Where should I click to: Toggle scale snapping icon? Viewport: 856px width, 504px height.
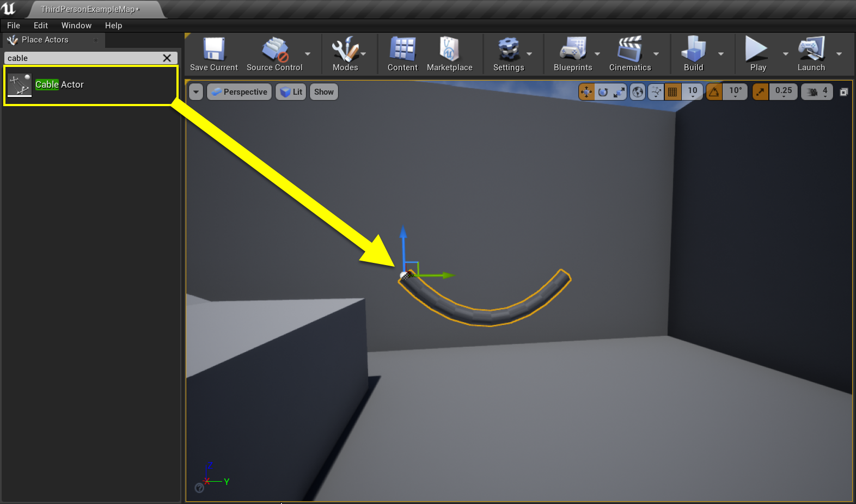point(760,92)
